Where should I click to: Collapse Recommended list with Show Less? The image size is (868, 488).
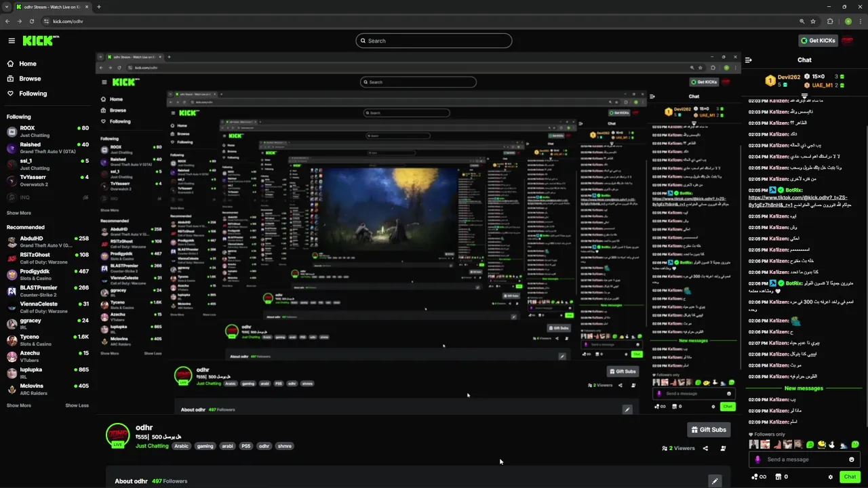[77, 405]
